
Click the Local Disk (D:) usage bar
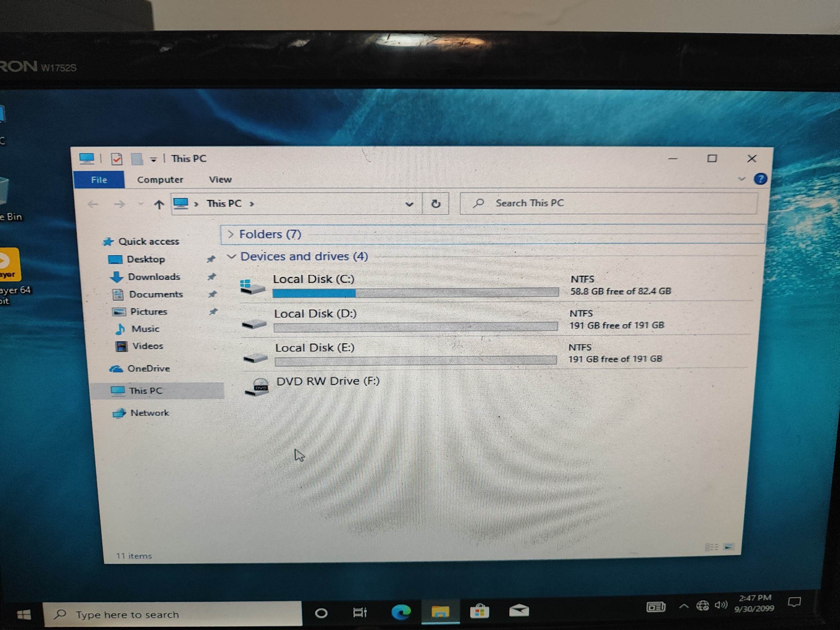(x=415, y=326)
